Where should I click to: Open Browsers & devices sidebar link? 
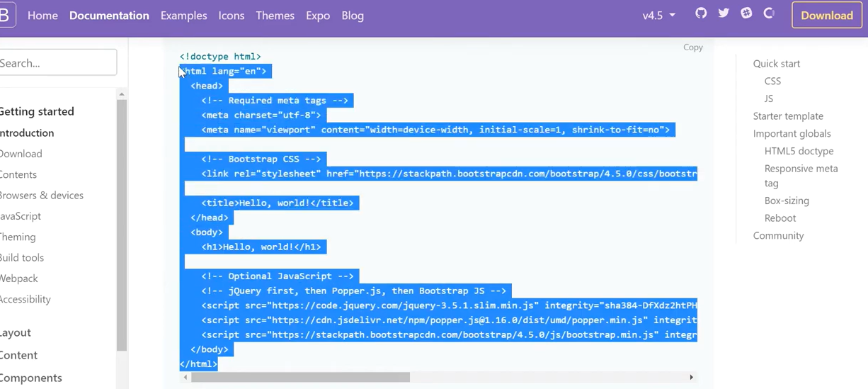click(42, 195)
